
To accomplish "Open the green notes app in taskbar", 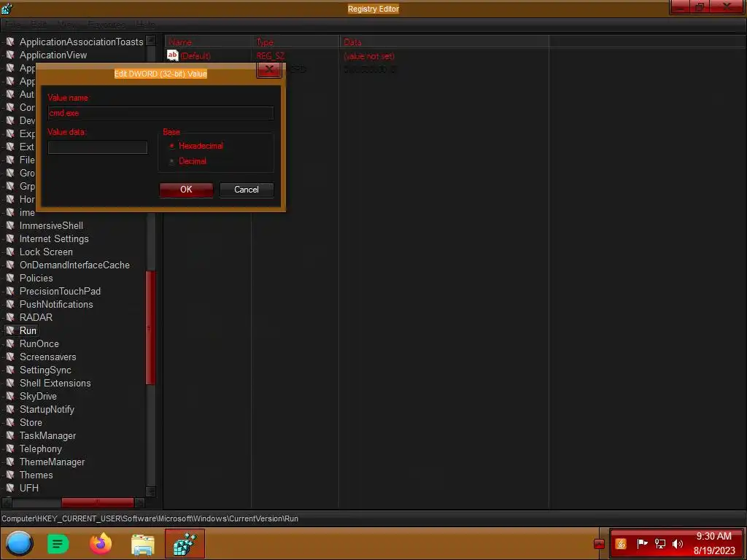I will pyautogui.click(x=58, y=544).
